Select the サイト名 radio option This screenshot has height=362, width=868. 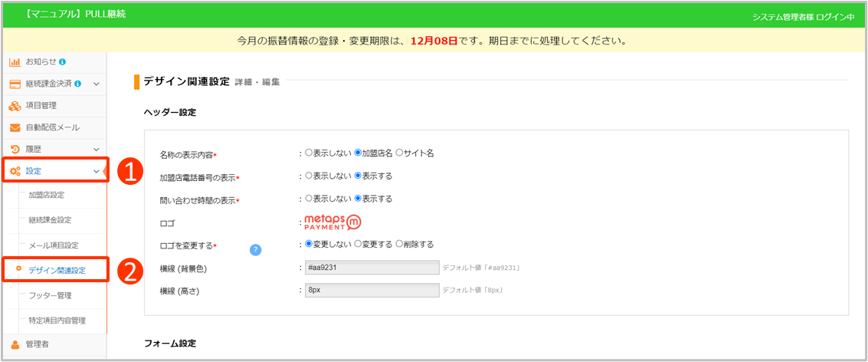(x=399, y=153)
